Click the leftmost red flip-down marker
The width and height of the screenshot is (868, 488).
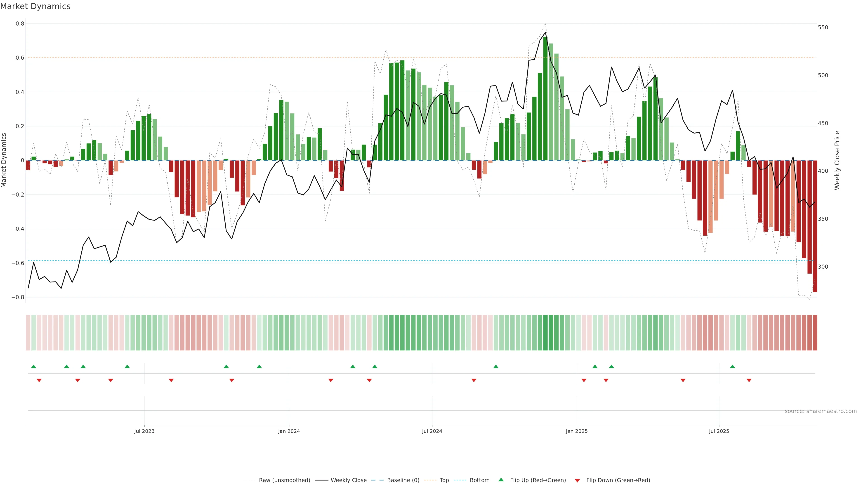pos(39,380)
